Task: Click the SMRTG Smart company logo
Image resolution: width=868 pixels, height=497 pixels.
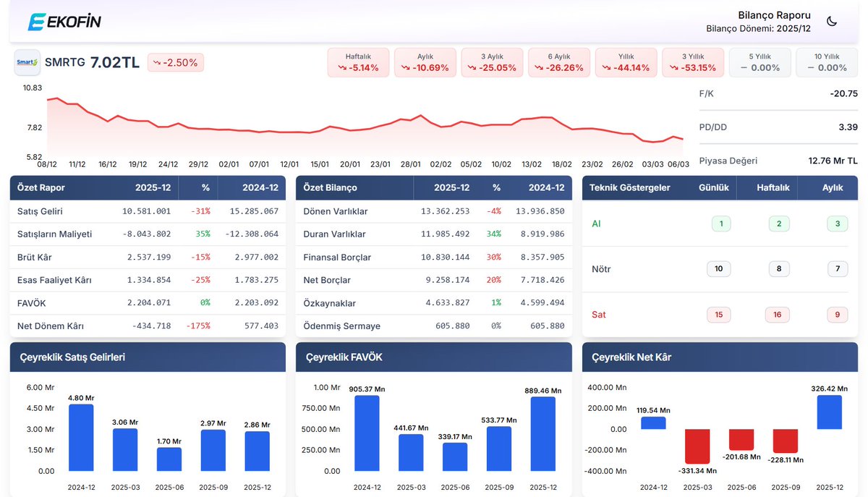Action: [27, 62]
